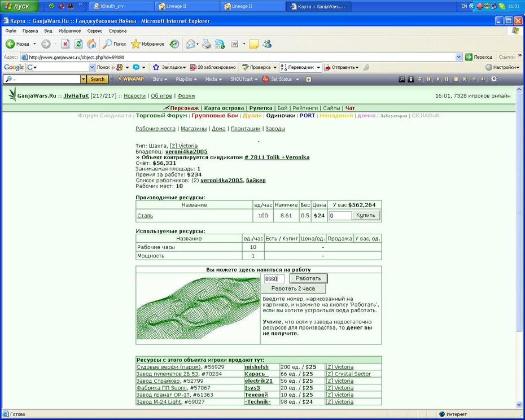Click the Google Закладки star icon
This screenshot has width=525, height=420.
click(156, 67)
